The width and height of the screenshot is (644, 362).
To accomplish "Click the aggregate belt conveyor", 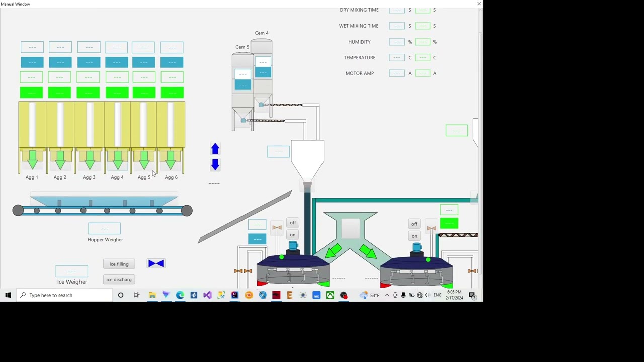I will pos(103,210).
